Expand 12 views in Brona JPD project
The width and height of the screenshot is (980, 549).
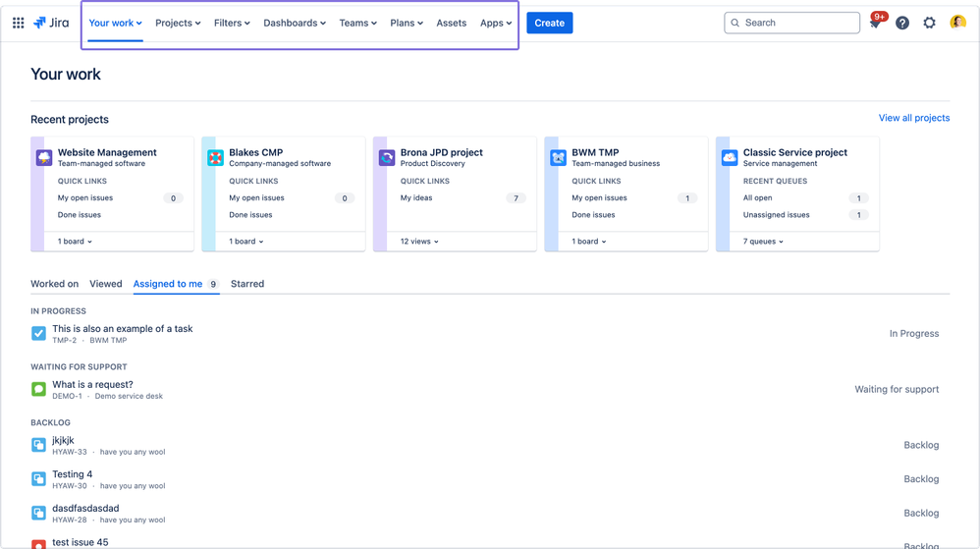[x=419, y=242]
